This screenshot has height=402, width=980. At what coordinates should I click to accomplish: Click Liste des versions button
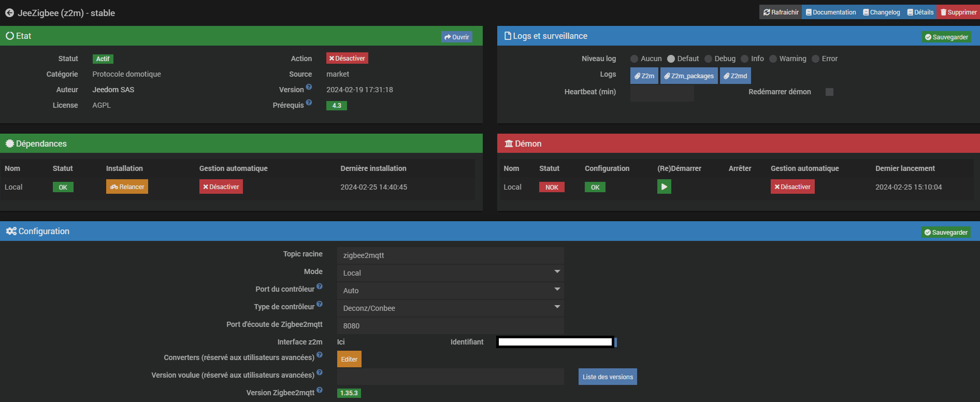point(607,377)
